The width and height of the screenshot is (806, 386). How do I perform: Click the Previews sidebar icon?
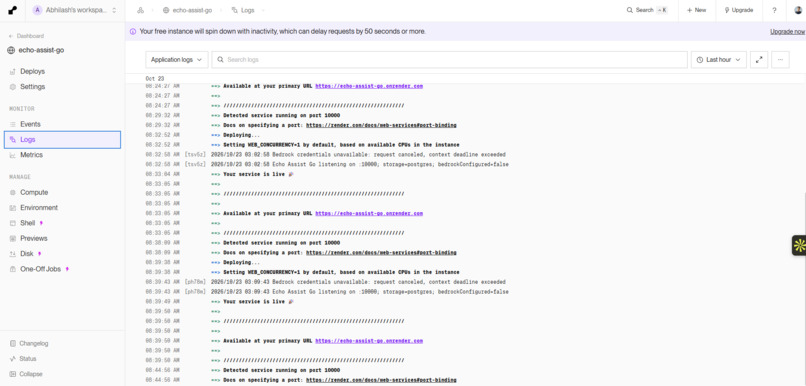point(13,238)
